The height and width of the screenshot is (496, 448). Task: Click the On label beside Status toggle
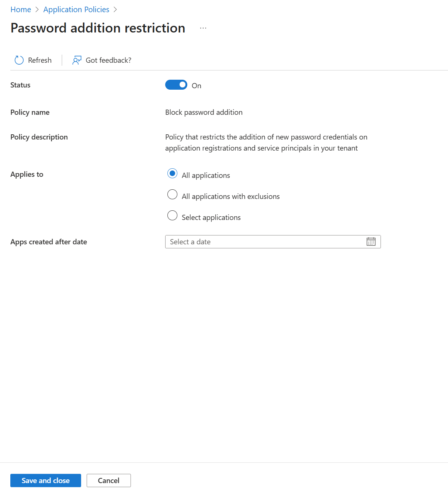197,86
